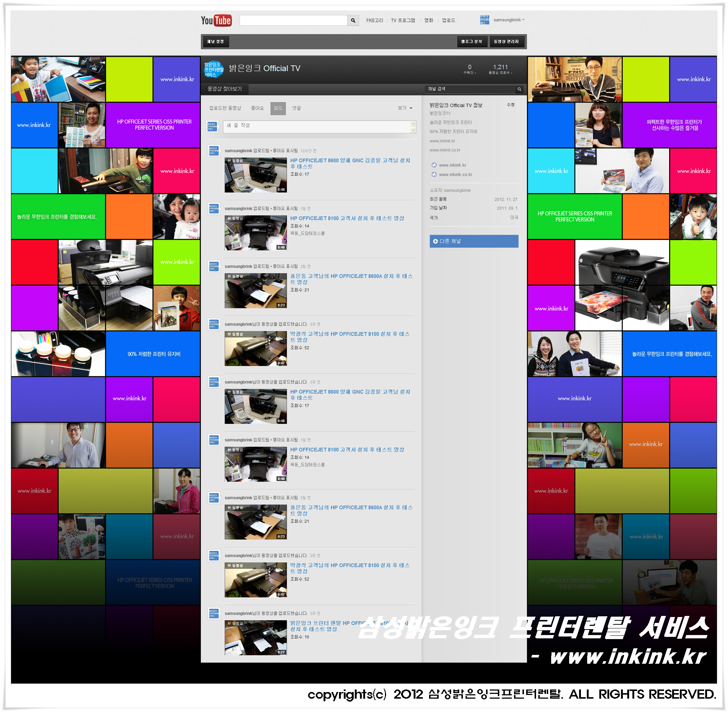
Task: Open 영화 in the top navigation
Action: click(428, 20)
